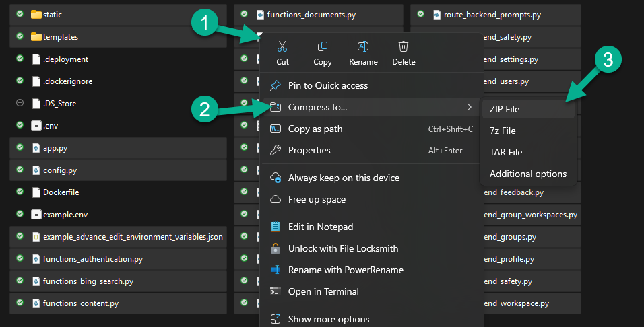Select TAR File compression option
The image size is (644, 327).
pyautogui.click(x=506, y=152)
